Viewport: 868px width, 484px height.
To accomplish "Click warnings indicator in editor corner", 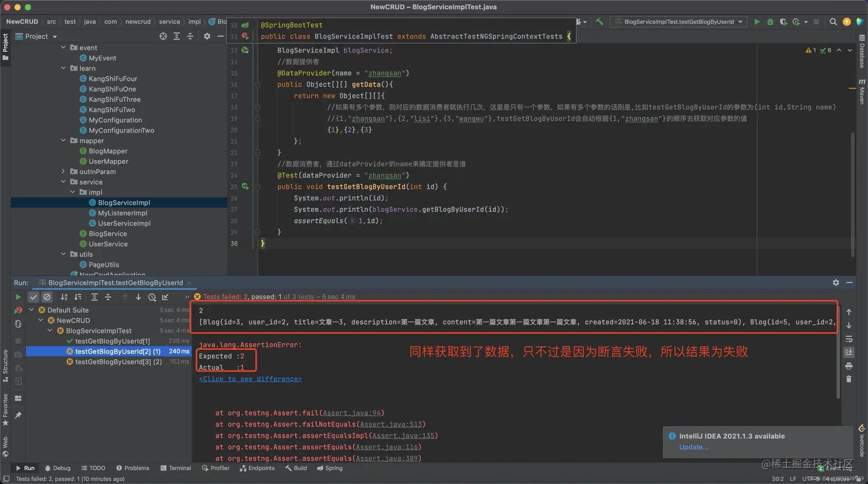I will pyautogui.click(x=811, y=51).
